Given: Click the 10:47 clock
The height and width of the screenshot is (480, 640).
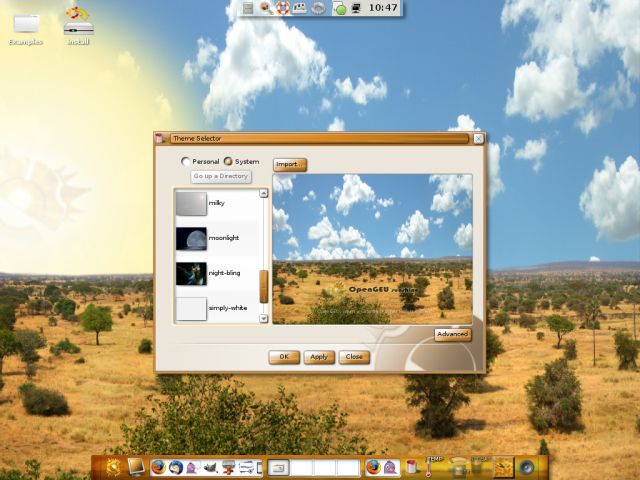Looking at the screenshot, I should point(383,8).
